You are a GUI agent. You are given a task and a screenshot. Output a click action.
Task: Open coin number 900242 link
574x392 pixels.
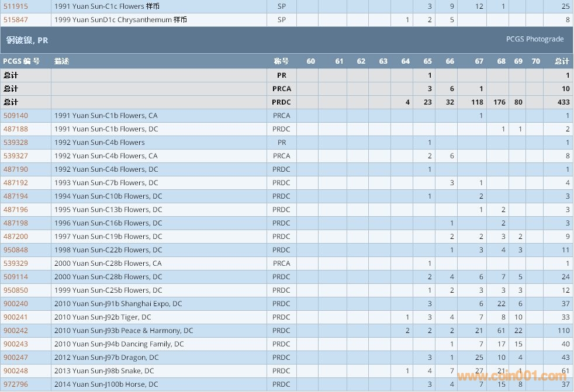[16, 331]
